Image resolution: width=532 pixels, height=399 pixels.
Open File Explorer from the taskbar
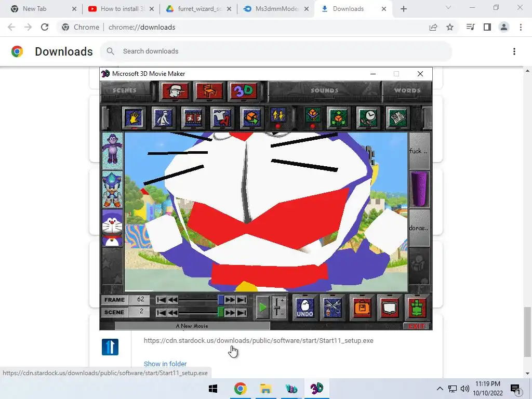pos(265,389)
